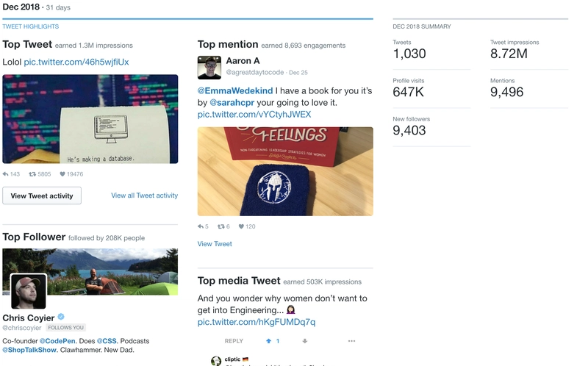588x366 pixels.
Task: Click the @sarahcpr mention link
Action: click(232, 103)
